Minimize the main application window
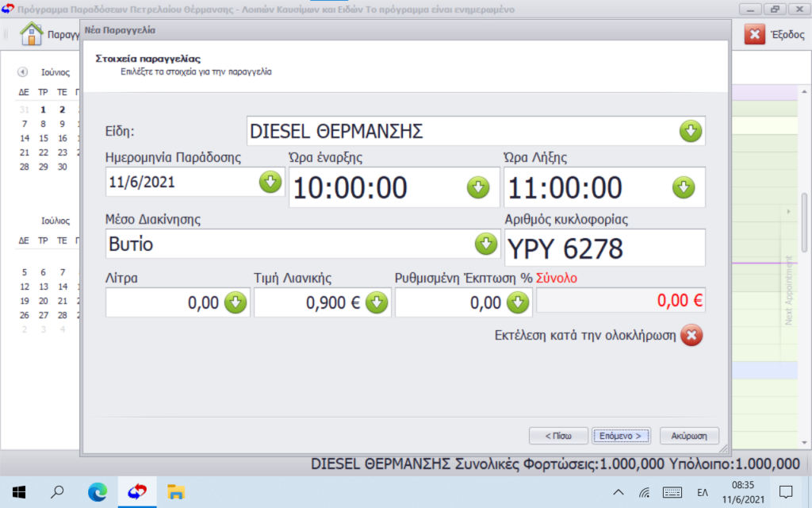The width and height of the screenshot is (812, 508). [x=750, y=9]
